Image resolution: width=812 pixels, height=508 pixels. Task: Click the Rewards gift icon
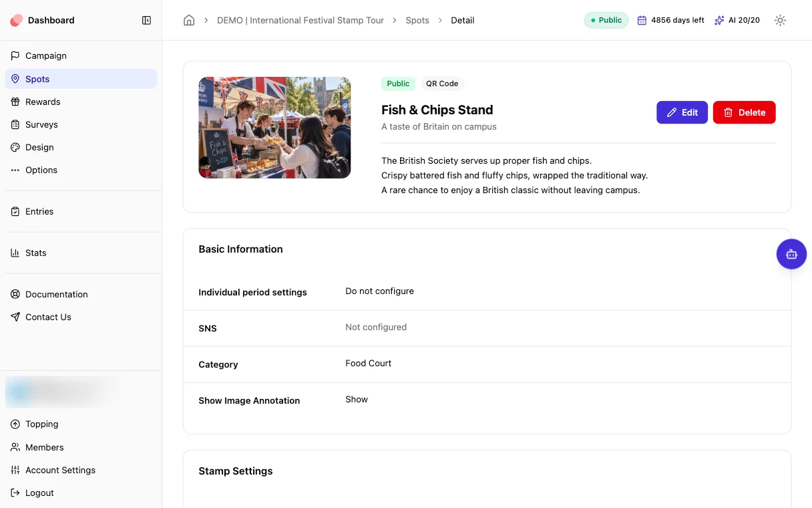(x=15, y=102)
